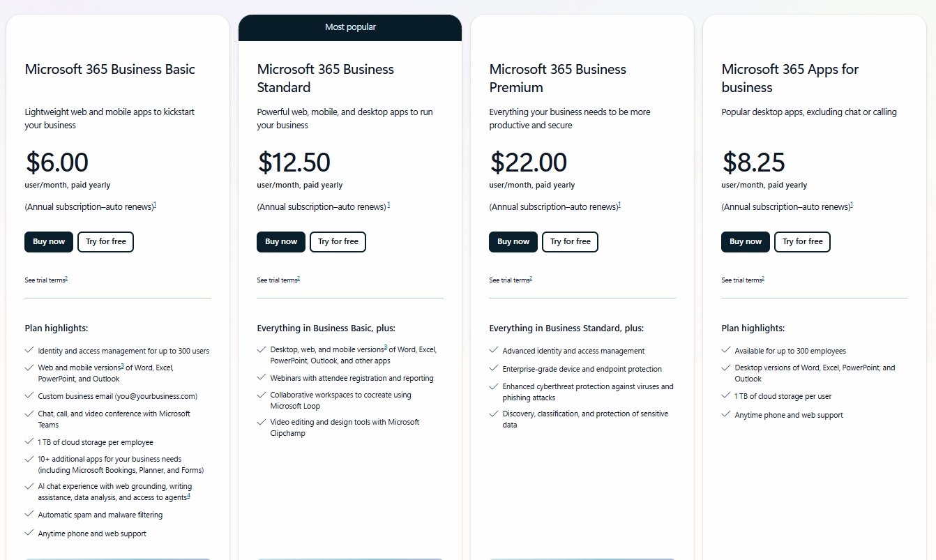
Task: Start a free trial of Business Standard
Action: [x=338, y=241]
